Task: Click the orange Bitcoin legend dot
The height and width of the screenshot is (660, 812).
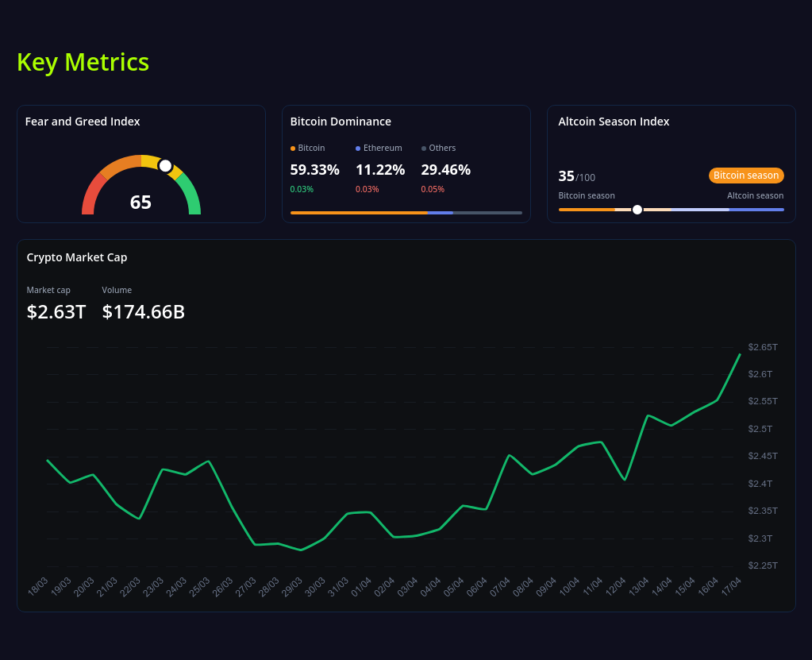Action: pyautogui.click(x=293, y=148)
